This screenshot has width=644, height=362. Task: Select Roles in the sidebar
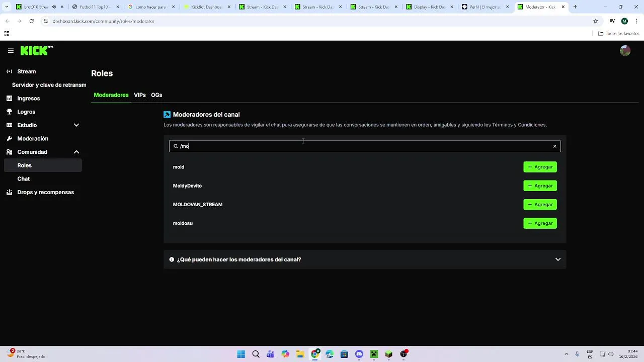click(43, 165)
